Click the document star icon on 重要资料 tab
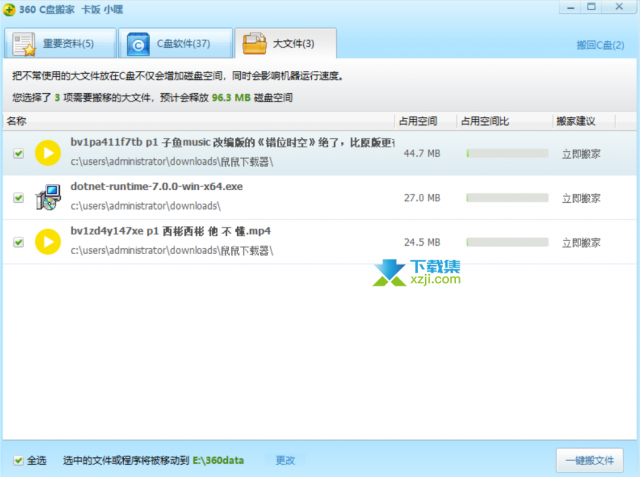Screen dimensions: 640x477 tap(24, 44)
